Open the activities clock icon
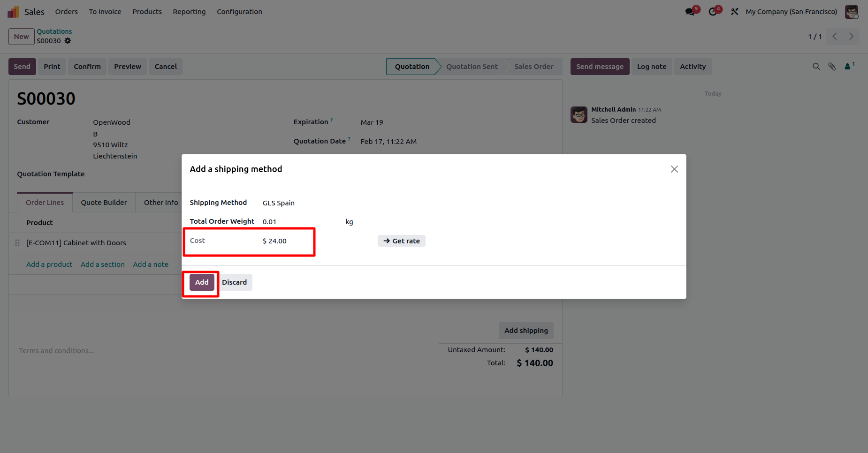The width and height of the screenshot is (868, 453). pos(713,12)
